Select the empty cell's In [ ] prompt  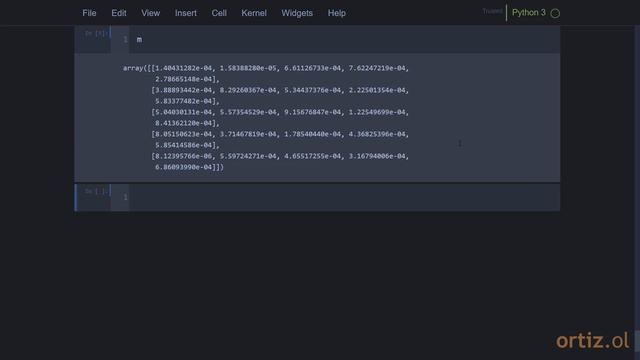(x=95, y=191)
